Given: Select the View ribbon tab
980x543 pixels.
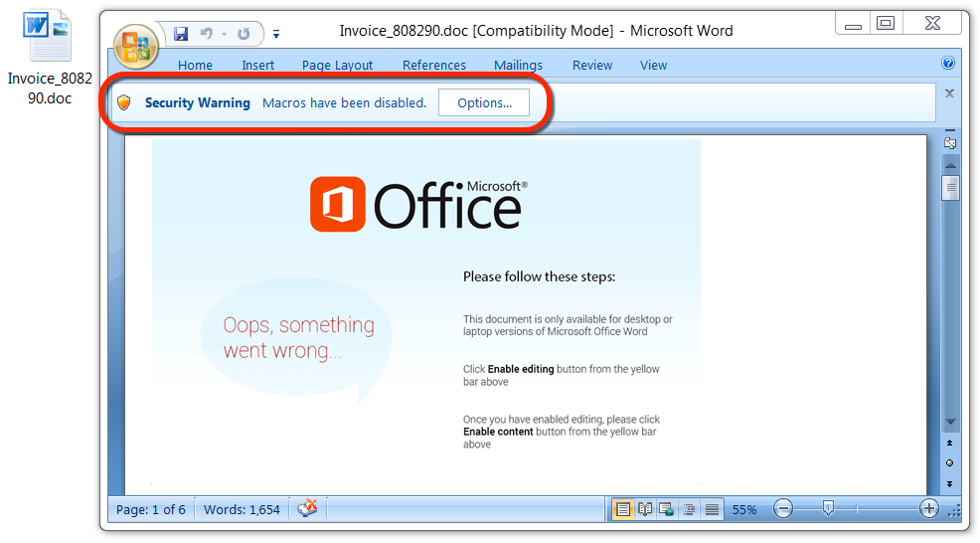Looking at the screenshot, I should point(653,65).
